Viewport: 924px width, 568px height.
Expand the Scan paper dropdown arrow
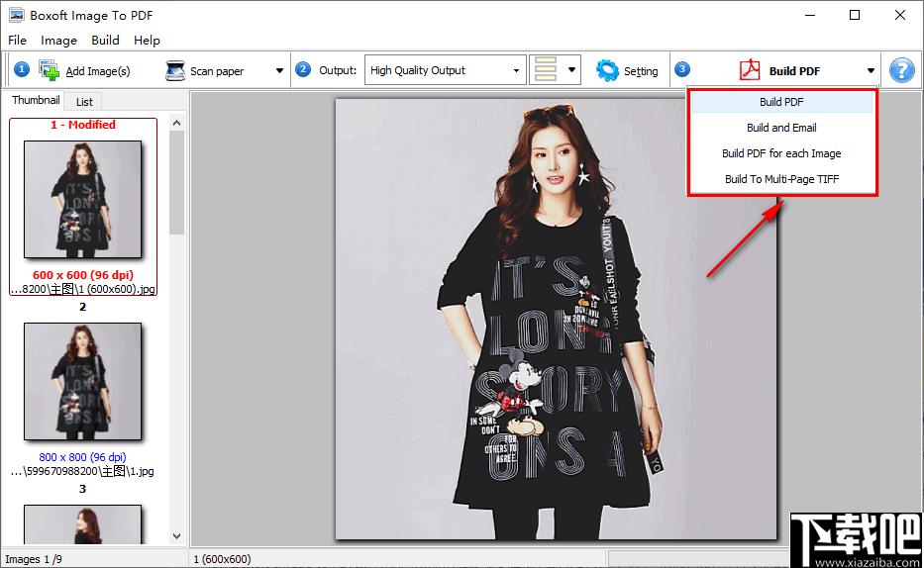[x=279, y=70]
